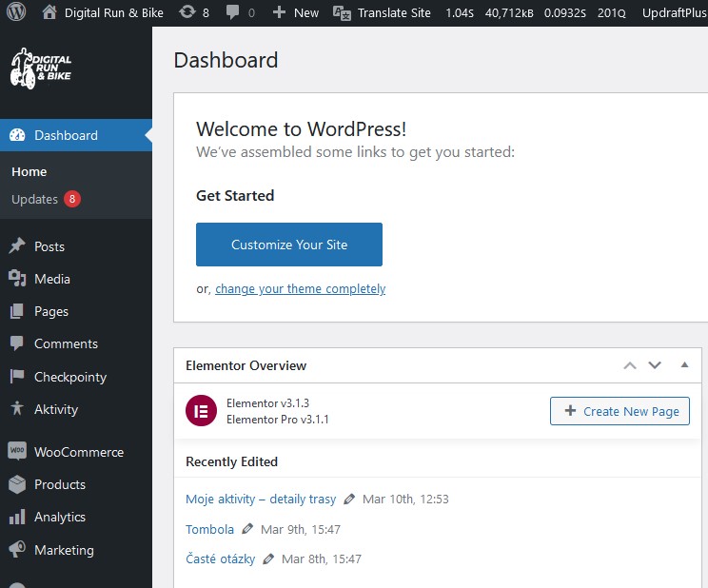Click the Products box icon
This screenshot has width=708, height=588.
click(x=17, y=484)
